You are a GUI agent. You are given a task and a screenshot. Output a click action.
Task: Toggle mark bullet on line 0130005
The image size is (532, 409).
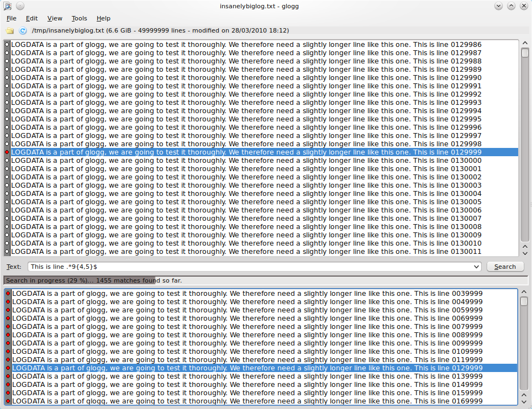[x=7, y=202]
